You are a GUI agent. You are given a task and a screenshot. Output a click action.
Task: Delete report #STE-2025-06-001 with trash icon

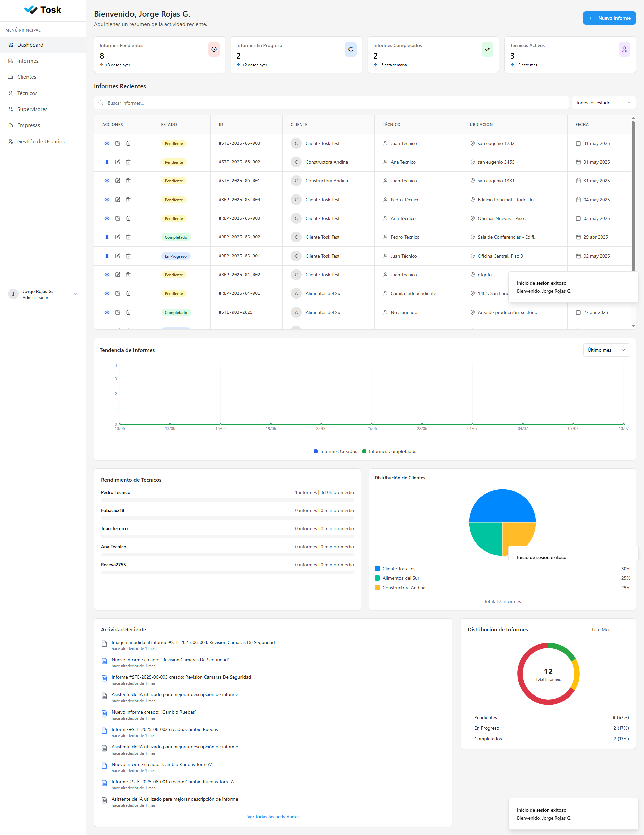point(128,181)
